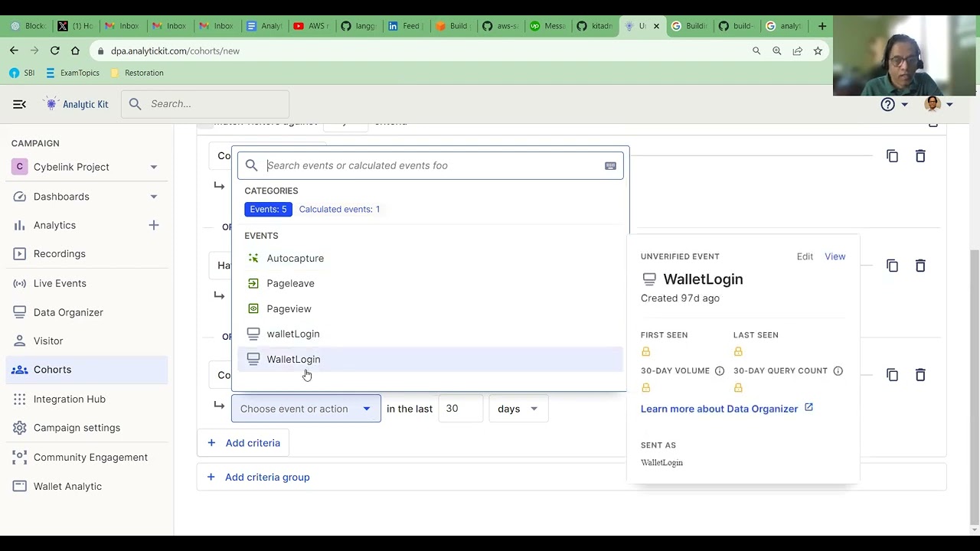Reload the page with the browser refresh icon
This screenshot has width=980, height=551.
pos(54,51)
